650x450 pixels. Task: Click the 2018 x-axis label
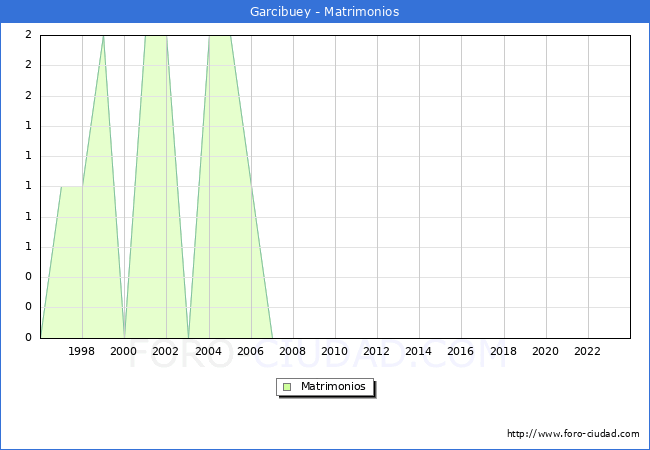point(503,351)
